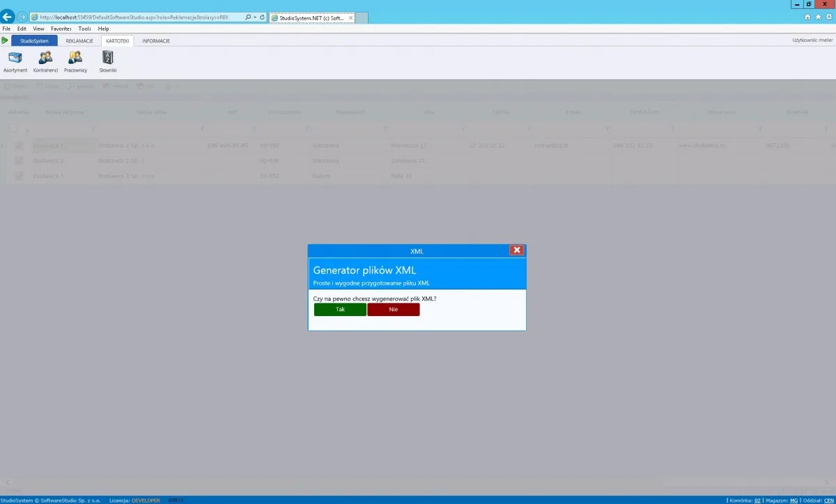Click the browser forward arrow
This screenshot has width=836, height=504.
pos(22,17)
